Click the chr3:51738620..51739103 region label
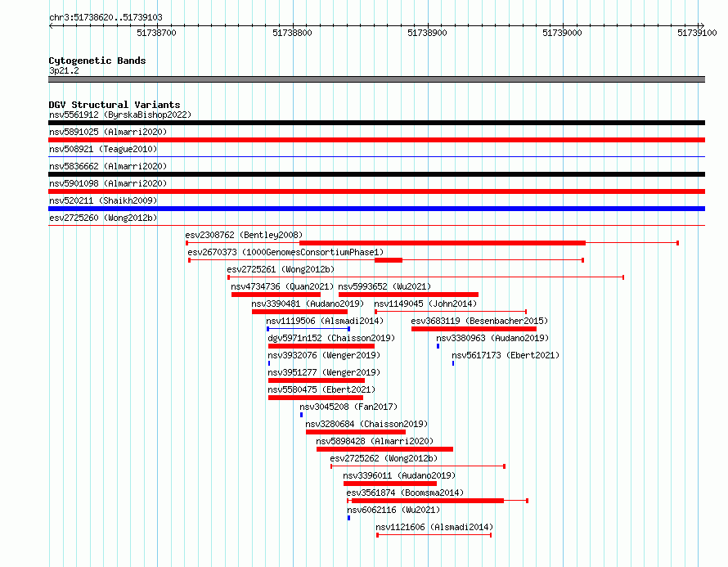 pos(106,17)
